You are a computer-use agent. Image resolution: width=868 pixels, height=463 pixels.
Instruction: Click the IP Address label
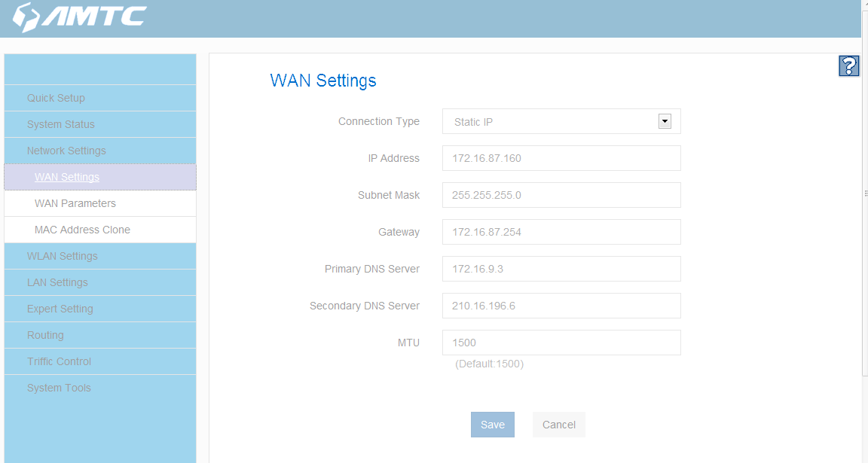click(393, 158)
